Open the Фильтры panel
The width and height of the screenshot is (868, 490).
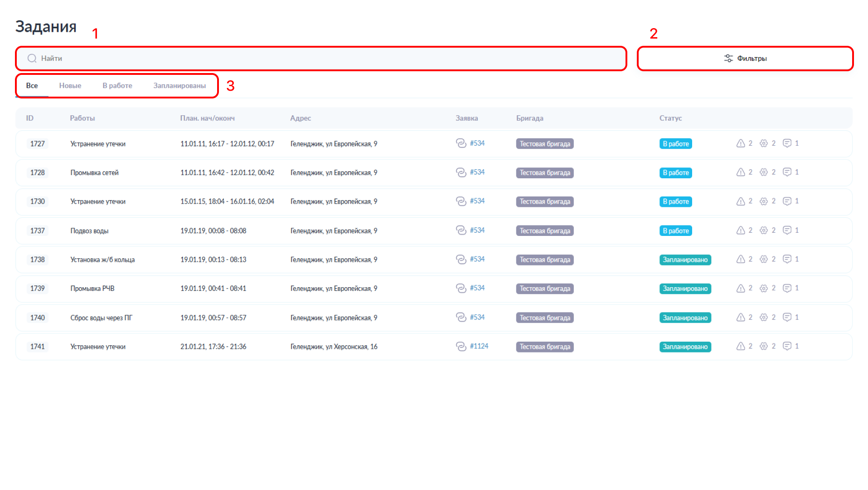coord(745,59)
